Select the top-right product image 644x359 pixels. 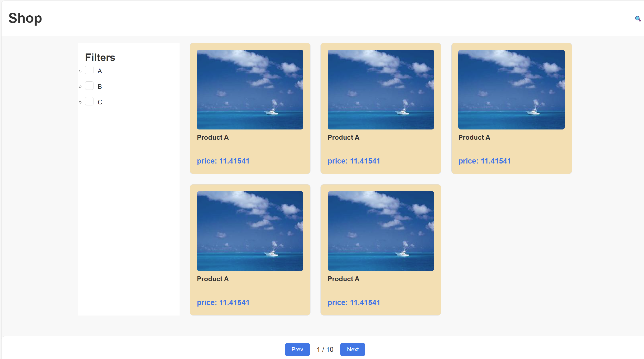click(511, 90)
